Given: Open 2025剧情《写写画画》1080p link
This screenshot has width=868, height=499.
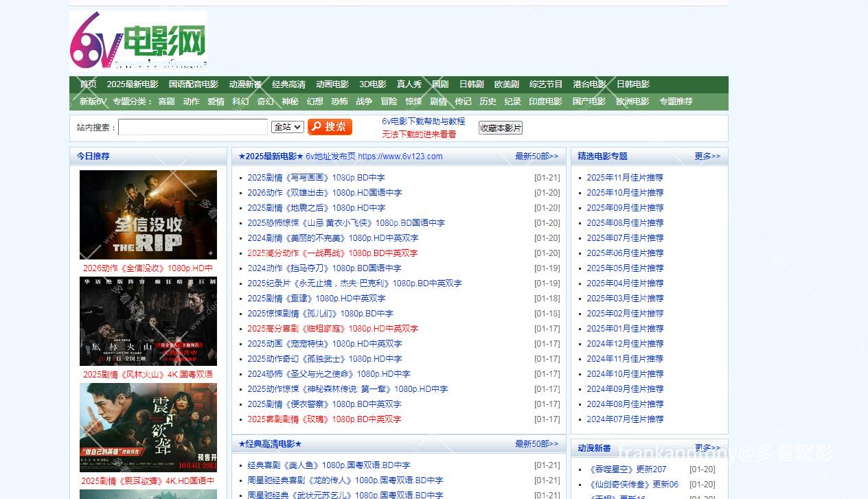Looking at the screenshot, I should 316,178.
